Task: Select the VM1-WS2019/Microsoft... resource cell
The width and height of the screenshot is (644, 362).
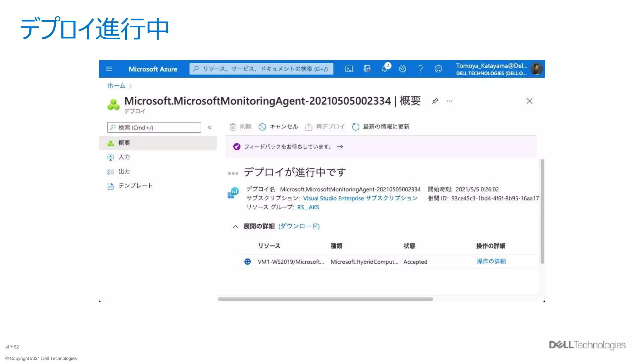Action: pyautogui.click(x=291, y=262)
